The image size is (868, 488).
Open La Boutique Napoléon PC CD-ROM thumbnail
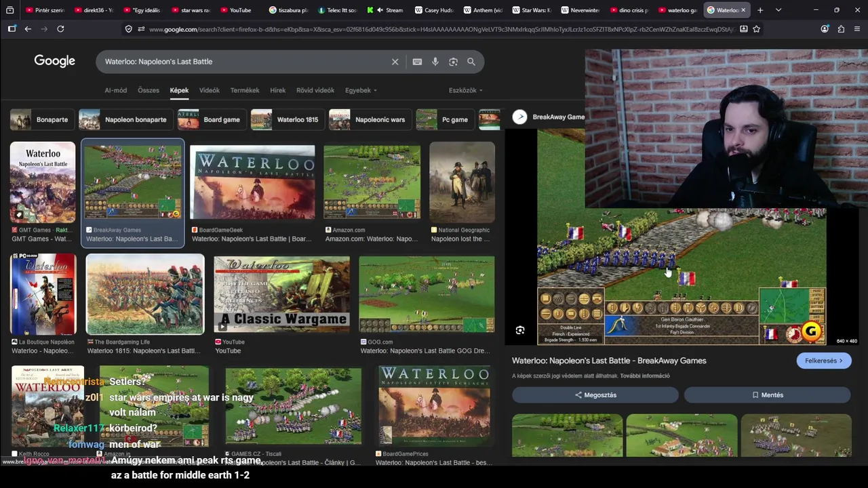43,294
